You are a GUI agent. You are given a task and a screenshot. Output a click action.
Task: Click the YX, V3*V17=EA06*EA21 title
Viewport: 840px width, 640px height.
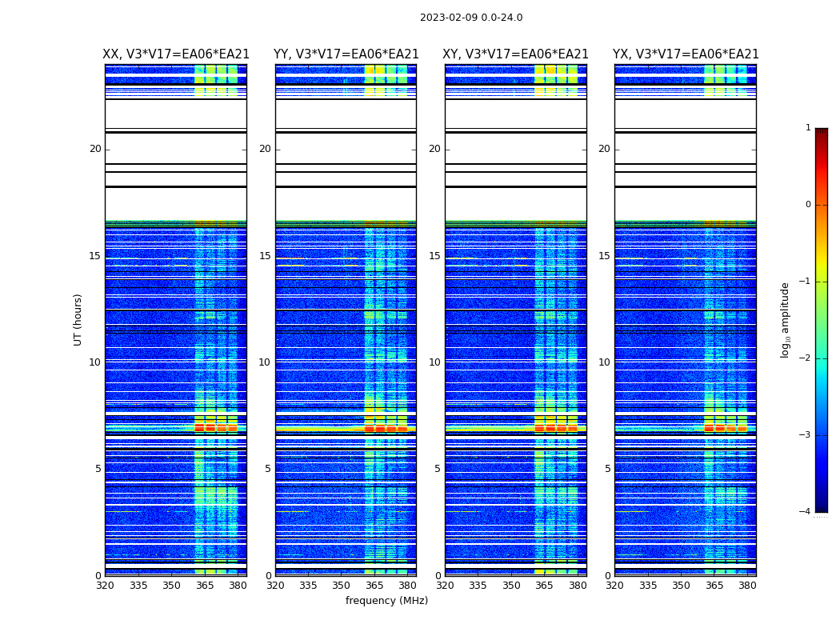coord(686,54)
